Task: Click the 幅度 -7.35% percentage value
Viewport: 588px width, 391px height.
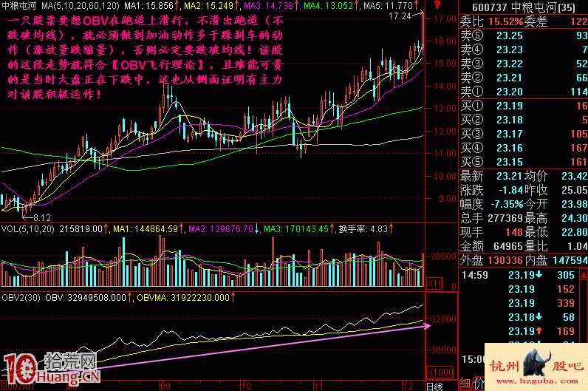Action: [491, 204]
